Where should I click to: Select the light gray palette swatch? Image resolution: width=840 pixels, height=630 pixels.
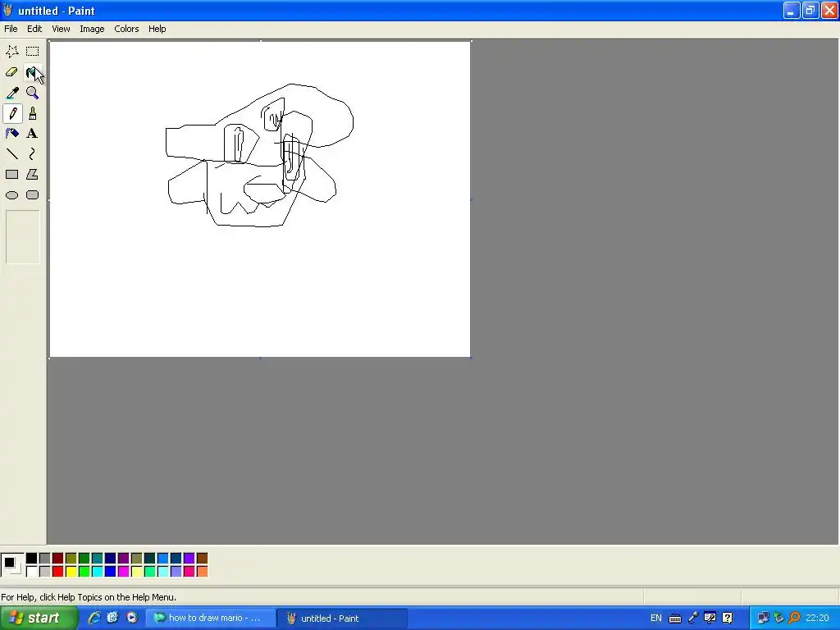coord(44,572)
